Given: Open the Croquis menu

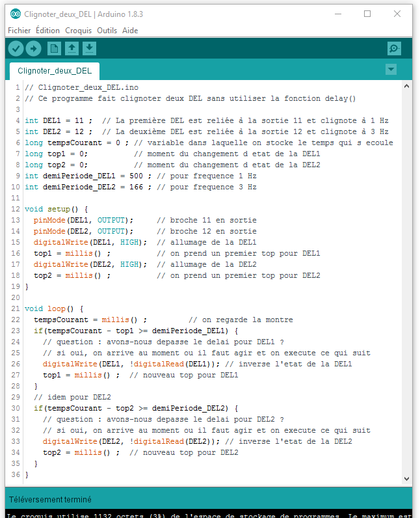Looking at the screenshot, I should coord(78,31).
